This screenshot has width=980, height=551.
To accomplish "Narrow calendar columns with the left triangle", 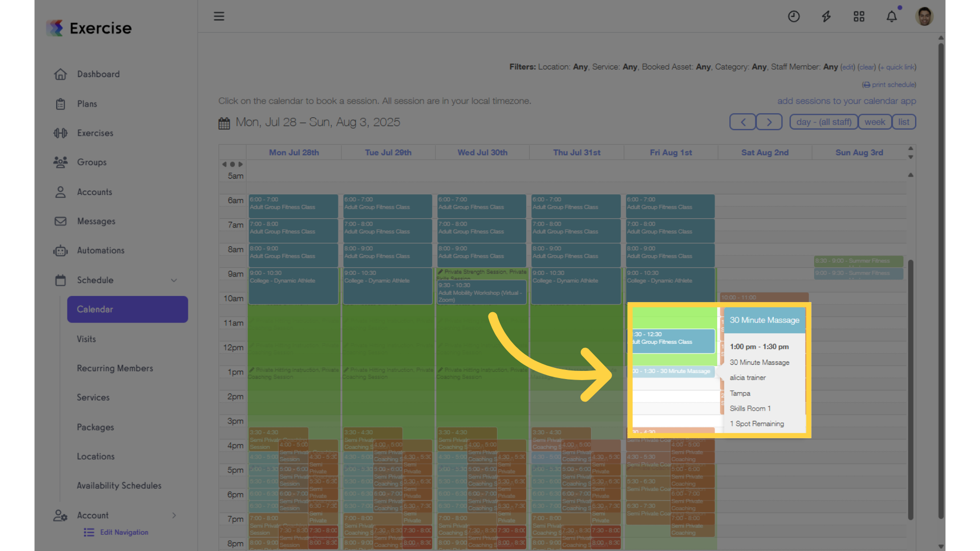I will point(224,164).
